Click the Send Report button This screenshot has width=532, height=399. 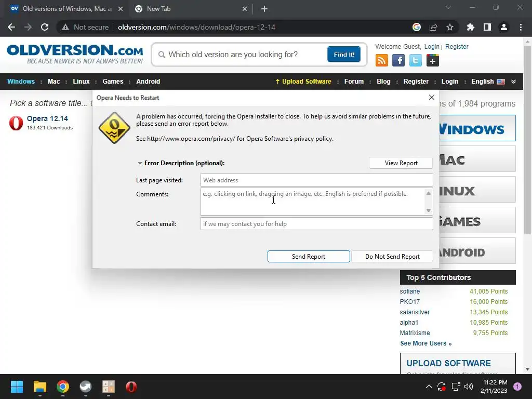point(309,257)
